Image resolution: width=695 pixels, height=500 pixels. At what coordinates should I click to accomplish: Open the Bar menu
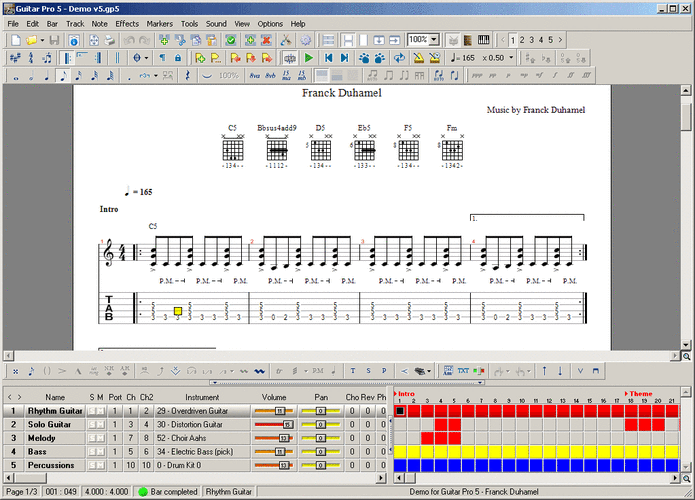point(52,24)
